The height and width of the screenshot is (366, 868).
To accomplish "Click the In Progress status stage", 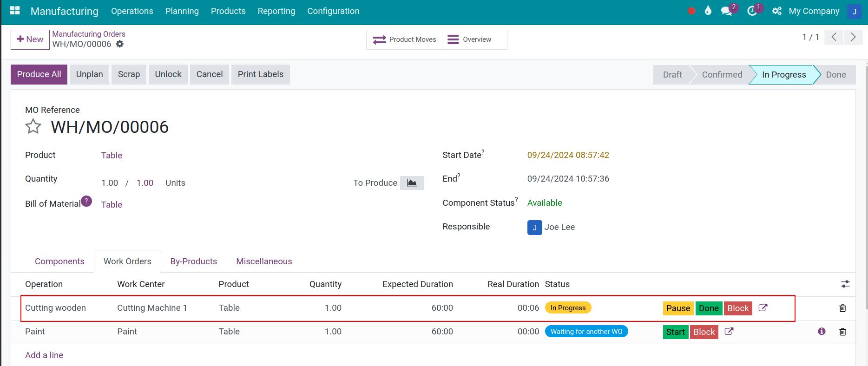I will click(784, 74).
